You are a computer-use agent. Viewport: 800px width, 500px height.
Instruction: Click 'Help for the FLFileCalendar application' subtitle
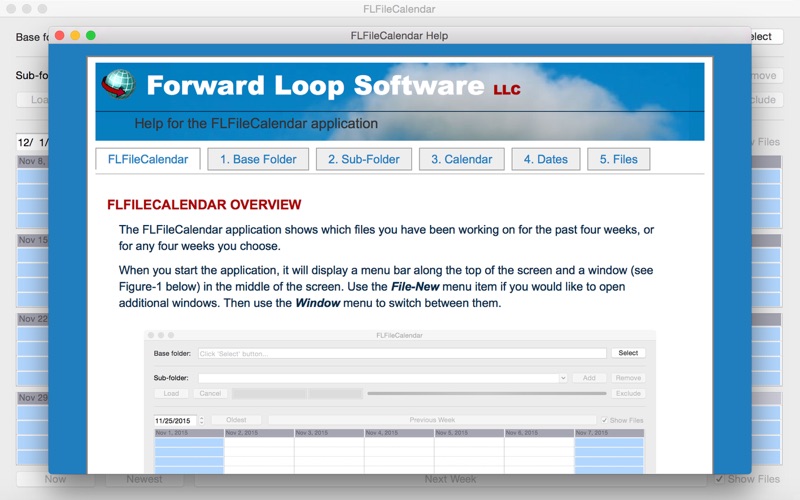coord(256,123)
